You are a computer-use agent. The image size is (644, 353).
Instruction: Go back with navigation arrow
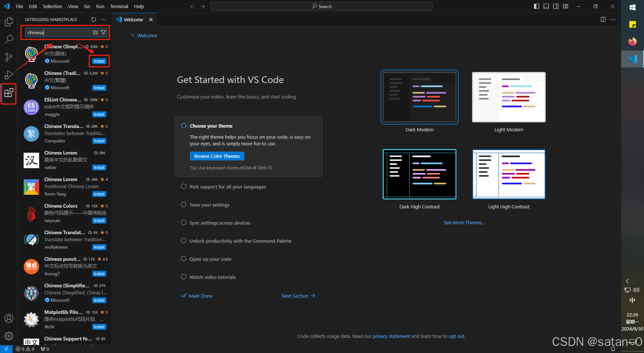tap(193, 6)
